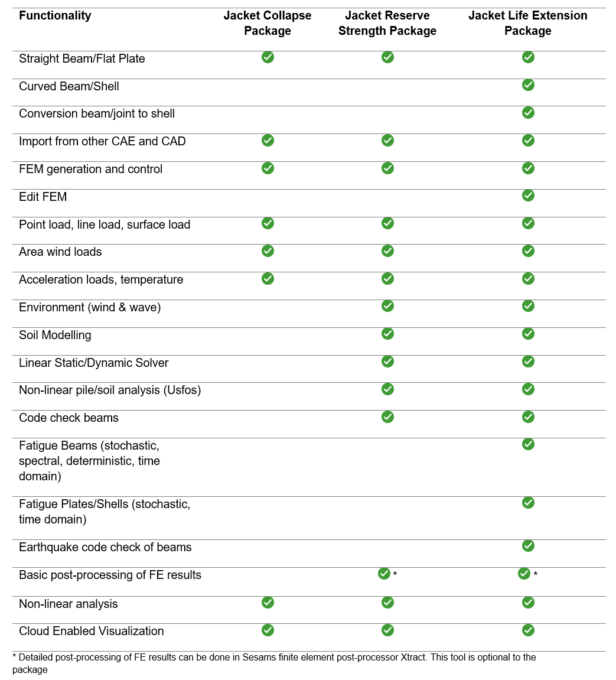
Task: Click the Non-linear pile/soil analysis (Usfos) row label
Action: click(x=110, y=390)
